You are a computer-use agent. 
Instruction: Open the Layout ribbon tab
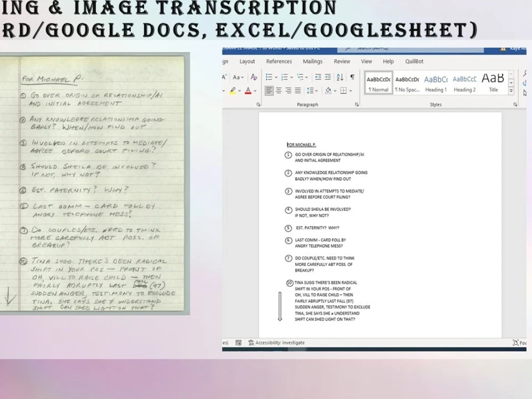click(x=247, y=61)
